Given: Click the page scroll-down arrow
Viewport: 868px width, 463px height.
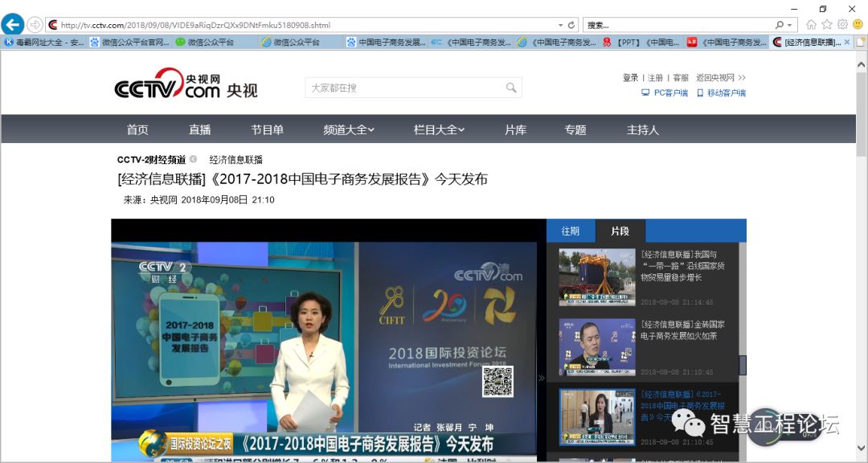Looking at the screenshot, I should coord(862,448).
